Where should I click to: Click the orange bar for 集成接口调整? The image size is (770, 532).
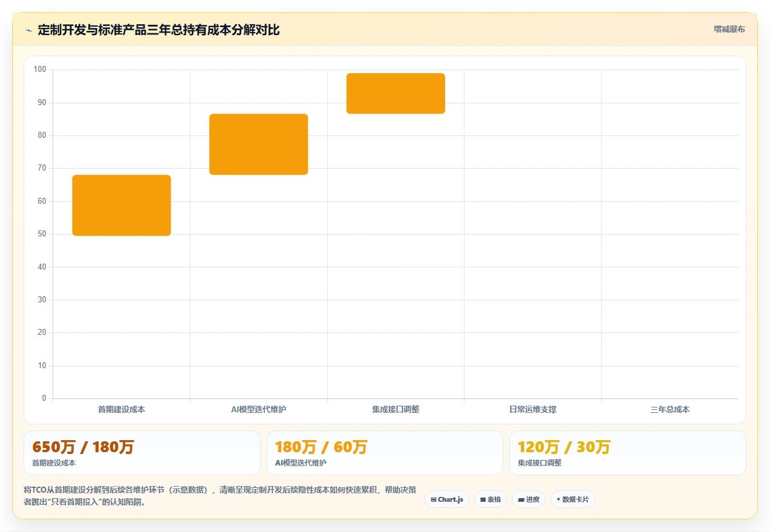(396, 93)
